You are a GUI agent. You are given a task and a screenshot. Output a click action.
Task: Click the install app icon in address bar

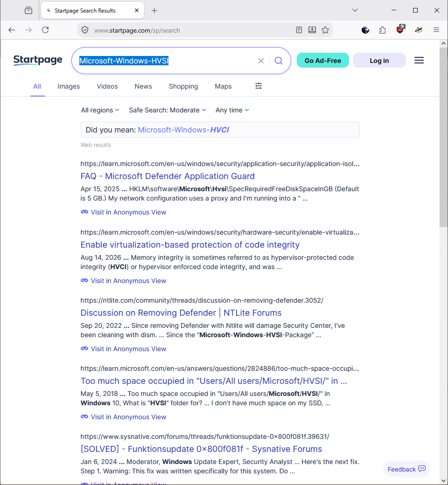[312, 30]
